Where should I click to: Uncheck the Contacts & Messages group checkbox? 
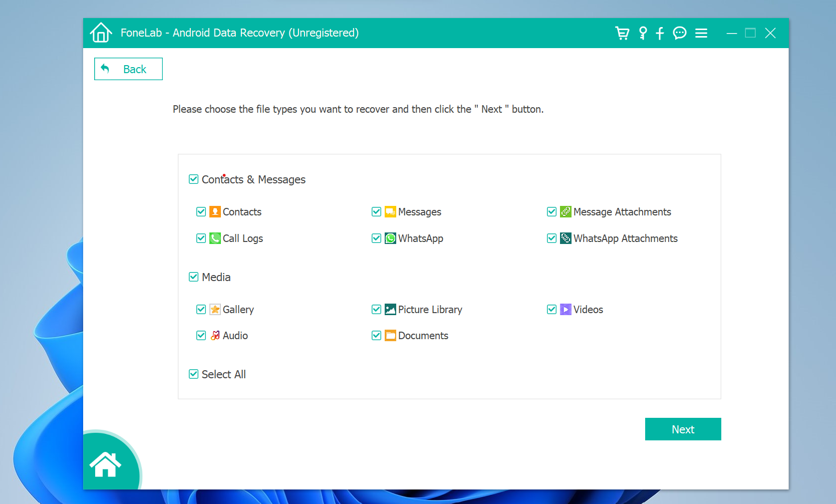click(193, 179)
